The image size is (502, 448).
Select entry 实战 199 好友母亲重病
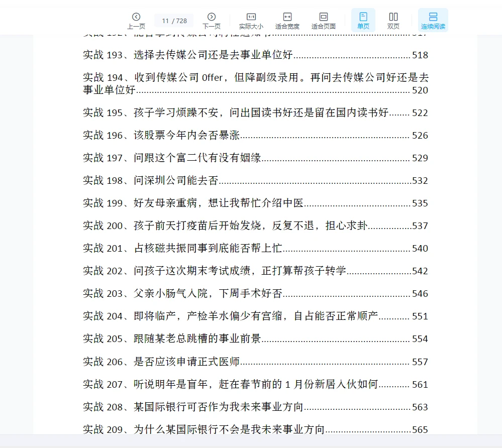click(x=255, y=203)
